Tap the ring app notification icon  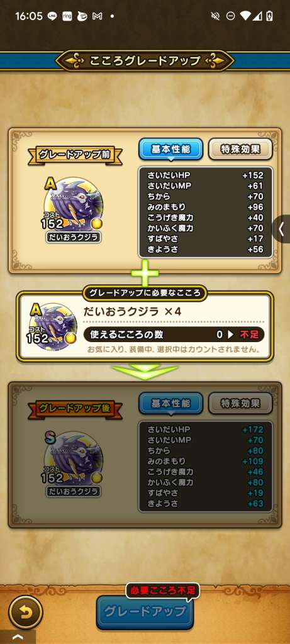coord(67,16)
